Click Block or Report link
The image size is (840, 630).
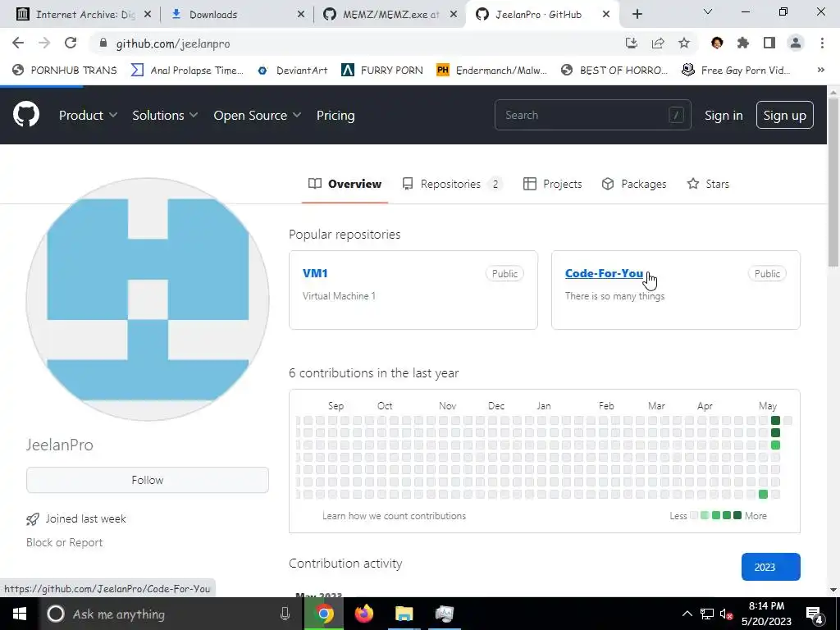64,542
